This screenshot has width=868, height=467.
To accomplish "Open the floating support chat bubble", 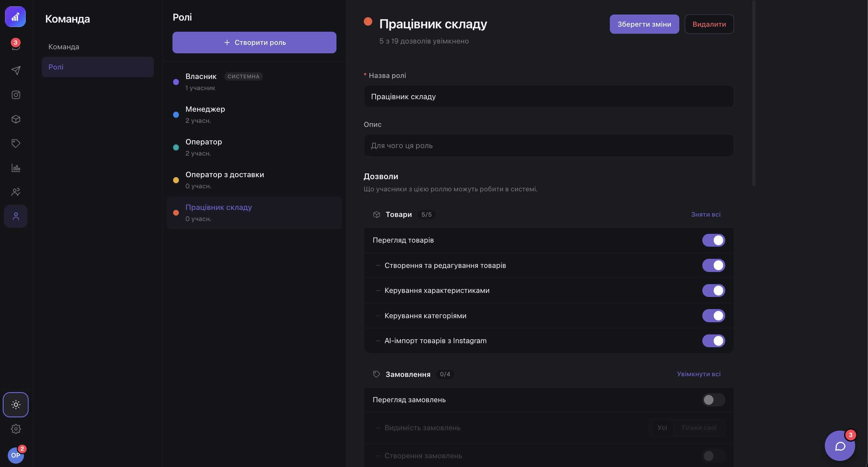I will (840, 446).
